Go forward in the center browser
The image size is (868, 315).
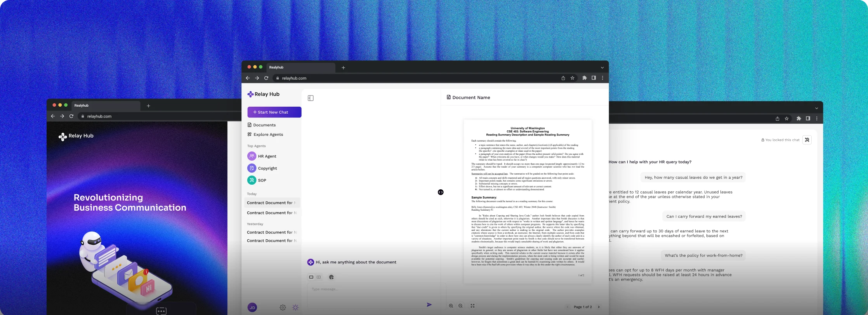257,78
